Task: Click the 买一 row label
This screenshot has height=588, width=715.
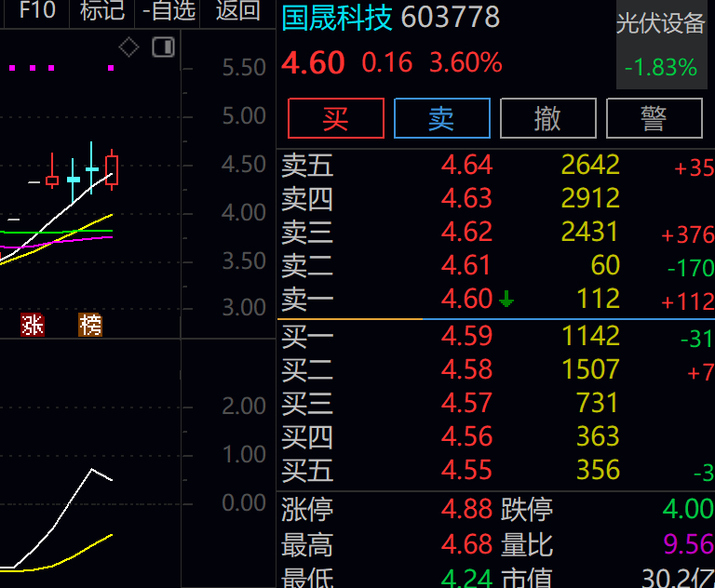Action: (x=307, y=337)
